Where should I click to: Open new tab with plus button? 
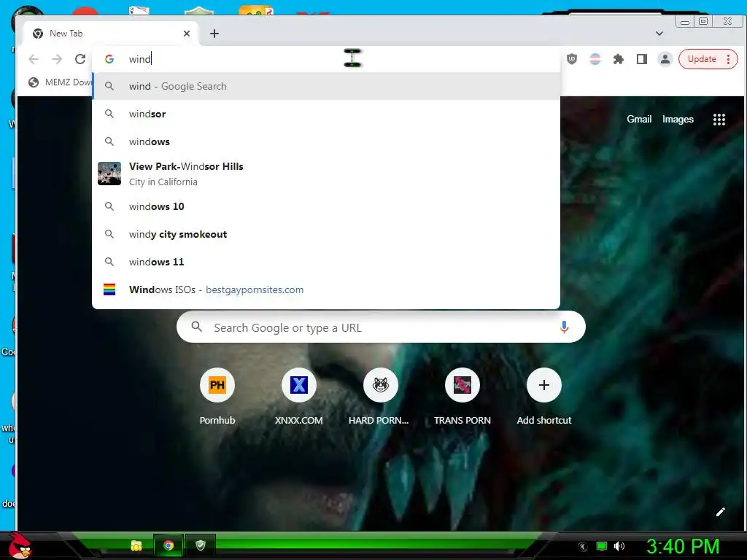tap(214, 34)
